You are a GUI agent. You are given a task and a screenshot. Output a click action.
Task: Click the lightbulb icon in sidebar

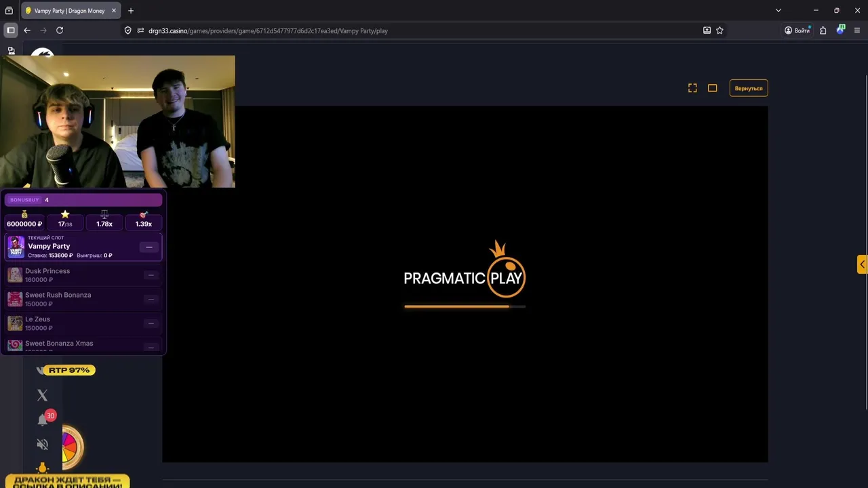point(42,468)
